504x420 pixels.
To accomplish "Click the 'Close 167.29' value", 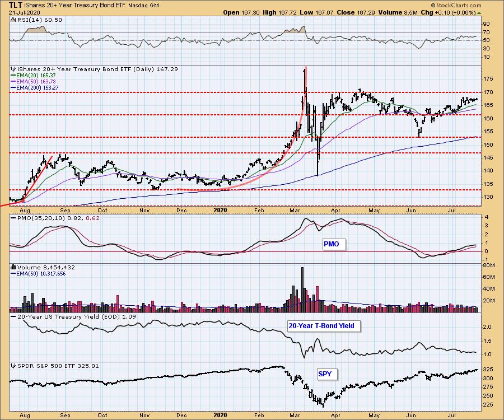I will 356,12.
